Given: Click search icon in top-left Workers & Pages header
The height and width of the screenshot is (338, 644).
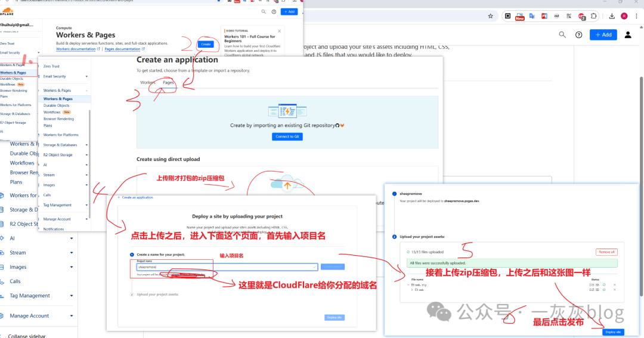Looking at the screenshot, I should (x=264, y=11).
